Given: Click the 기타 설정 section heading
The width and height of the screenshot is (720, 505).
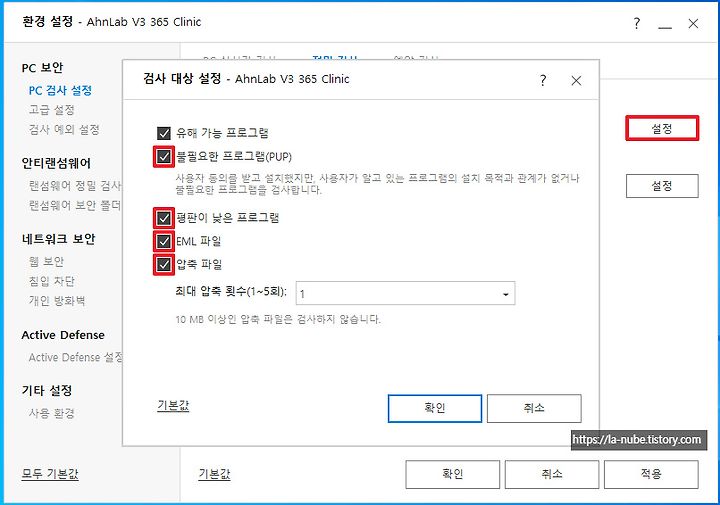Looking at the screenshot, I should [x=47, y=391].
